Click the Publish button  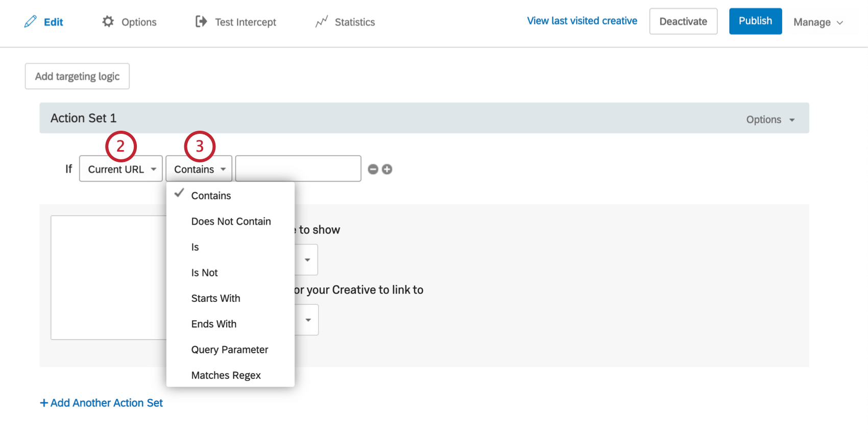tap(755, 21)
